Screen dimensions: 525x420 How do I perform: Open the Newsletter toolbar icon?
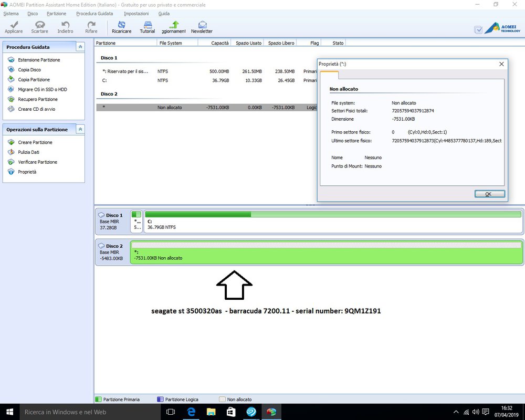tap(202, 25)
